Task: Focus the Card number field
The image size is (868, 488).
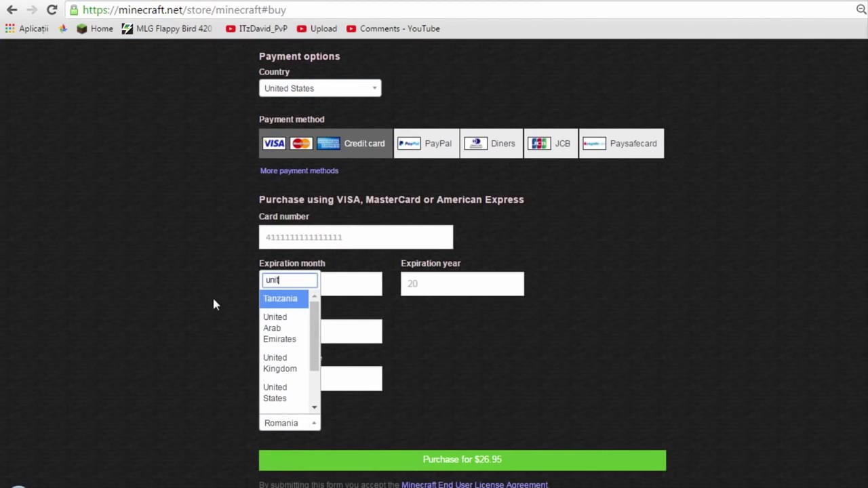Action: coord(356,237)
